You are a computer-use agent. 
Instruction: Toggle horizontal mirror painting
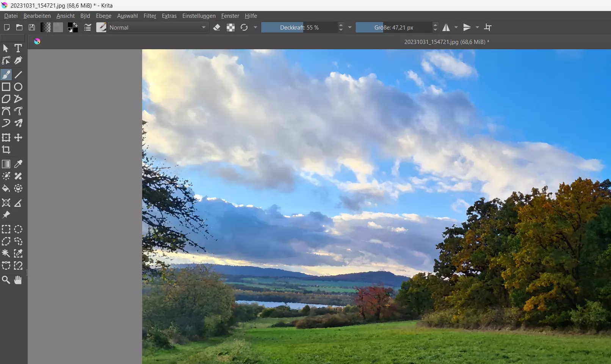tap(446, 27)
